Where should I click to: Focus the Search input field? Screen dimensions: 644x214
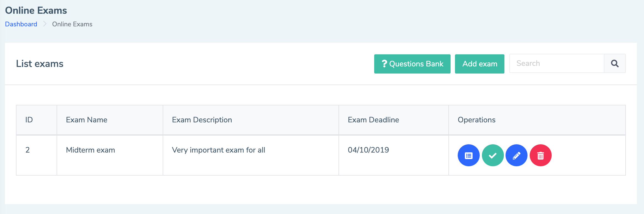[x=557, y=63]
